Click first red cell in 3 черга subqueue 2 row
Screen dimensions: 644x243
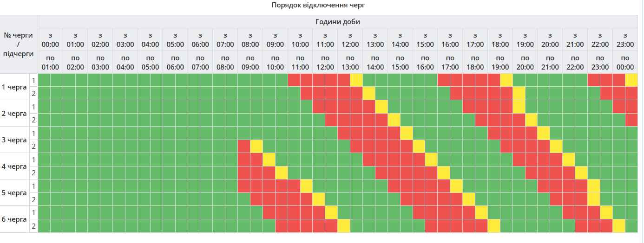[x=244, y=147]
